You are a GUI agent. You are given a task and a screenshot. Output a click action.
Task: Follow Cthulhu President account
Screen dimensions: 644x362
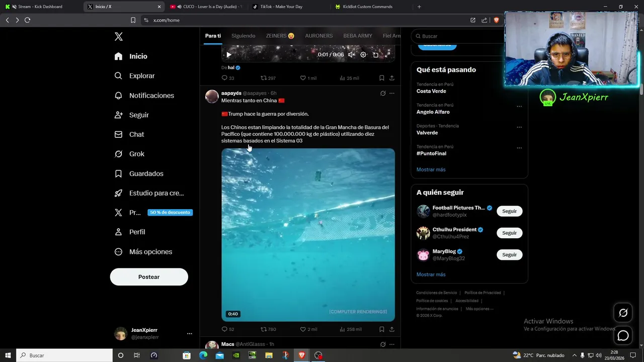pos(509,233)
